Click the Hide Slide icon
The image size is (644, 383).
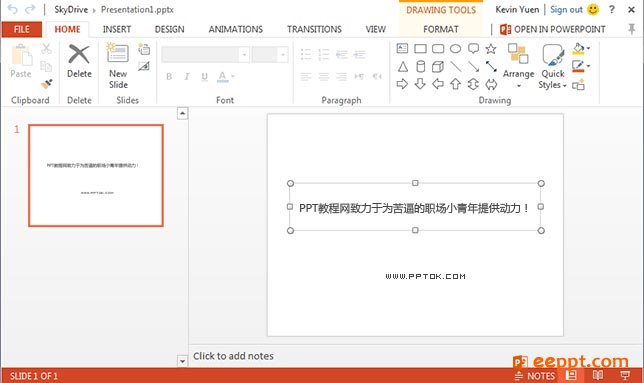pyautogui.click(x=144, y=66)
